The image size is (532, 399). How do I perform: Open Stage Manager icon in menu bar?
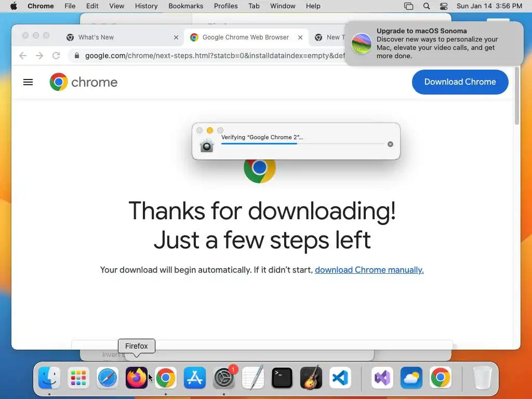tap(408, 6)
